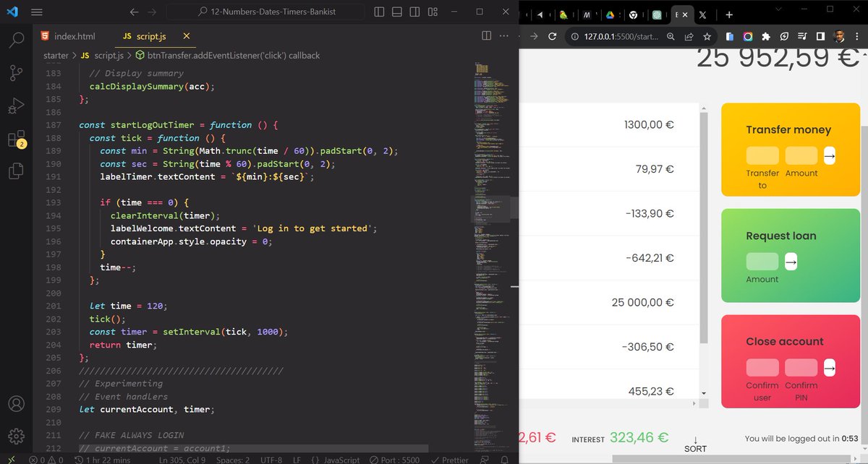Click VS Code go forward arrow

click(x=152, y=12)
